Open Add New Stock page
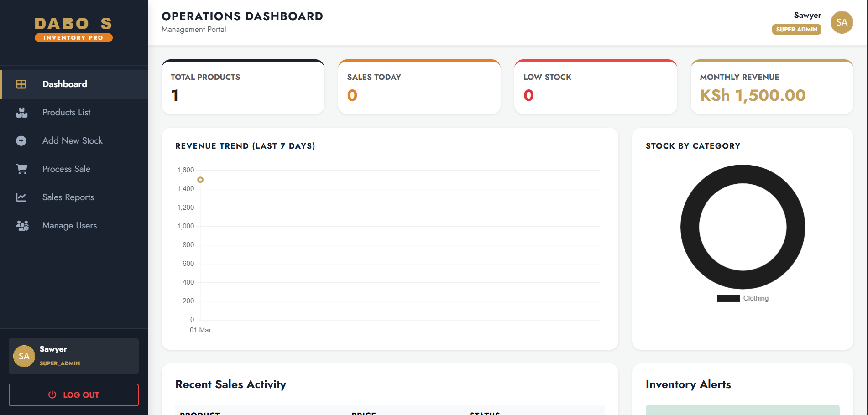Viewport: 868px width, 415px height. tap(74, 141)
